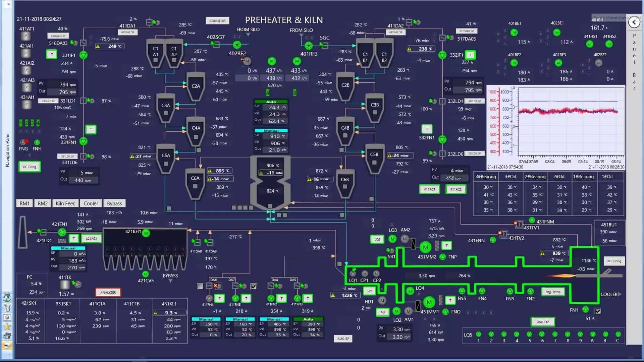Click the 431FNN fan icon
The image size is (644, 362).
(x=493, y=240)
